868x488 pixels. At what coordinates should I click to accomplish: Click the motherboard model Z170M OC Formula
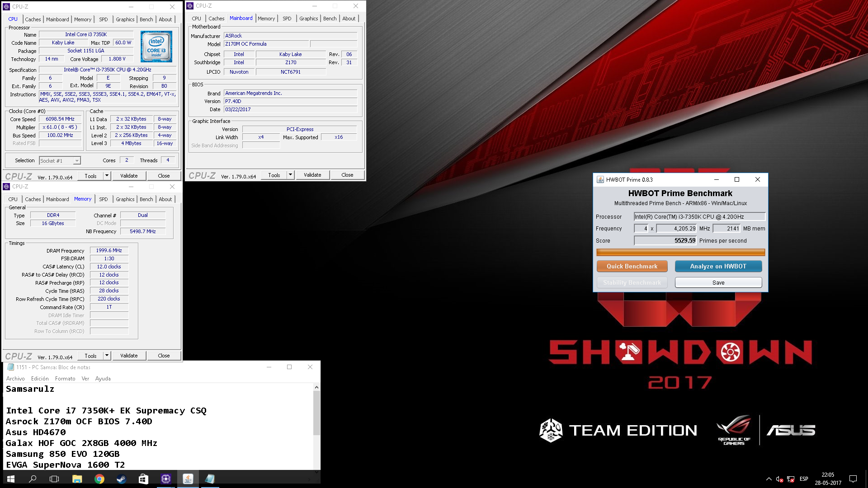coord(266,44)
